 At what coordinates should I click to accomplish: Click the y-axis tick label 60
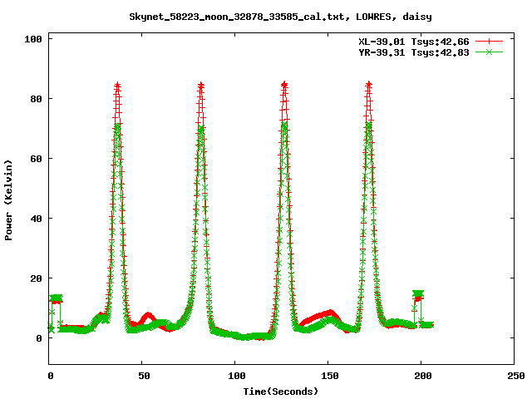36,159
